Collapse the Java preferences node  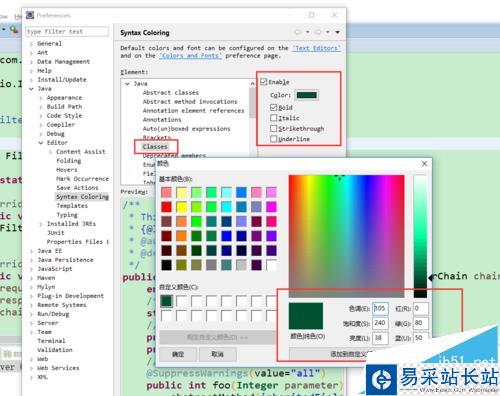click(x=31, y=89)
